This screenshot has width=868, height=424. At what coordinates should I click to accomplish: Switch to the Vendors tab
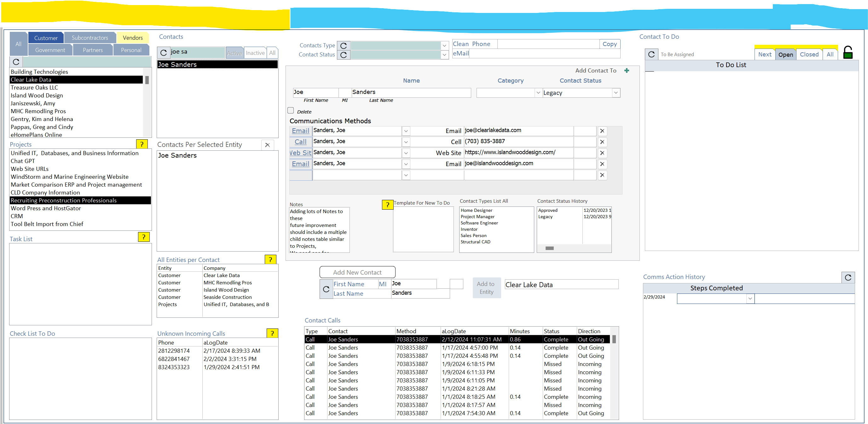coord(132,38)
